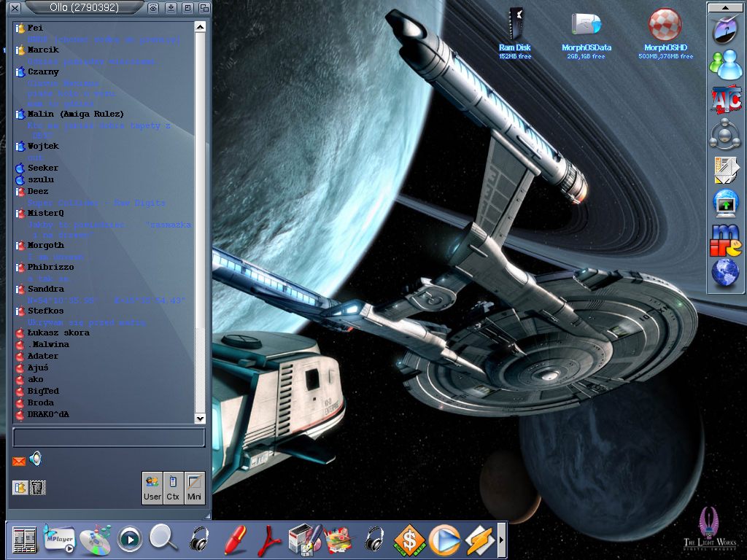747x560 pixels.
Task: Open the orange ring blue play arrow icon
Action: [x=444, y=540]
